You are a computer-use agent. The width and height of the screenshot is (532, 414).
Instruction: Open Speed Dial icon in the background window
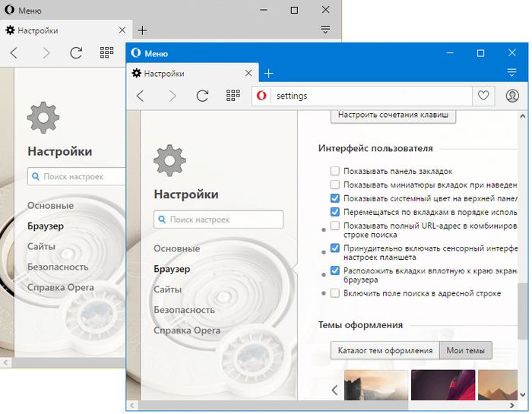[107, 52]
